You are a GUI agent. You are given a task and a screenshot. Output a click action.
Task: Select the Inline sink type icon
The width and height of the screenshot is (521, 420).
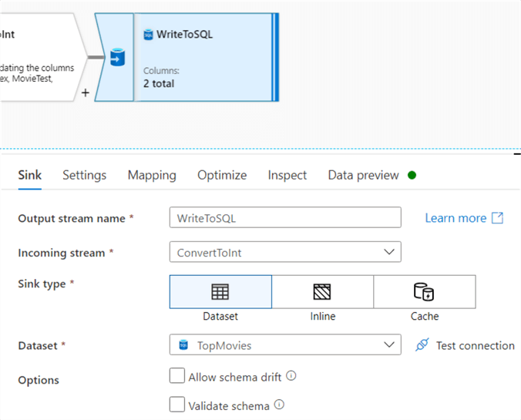322,291
